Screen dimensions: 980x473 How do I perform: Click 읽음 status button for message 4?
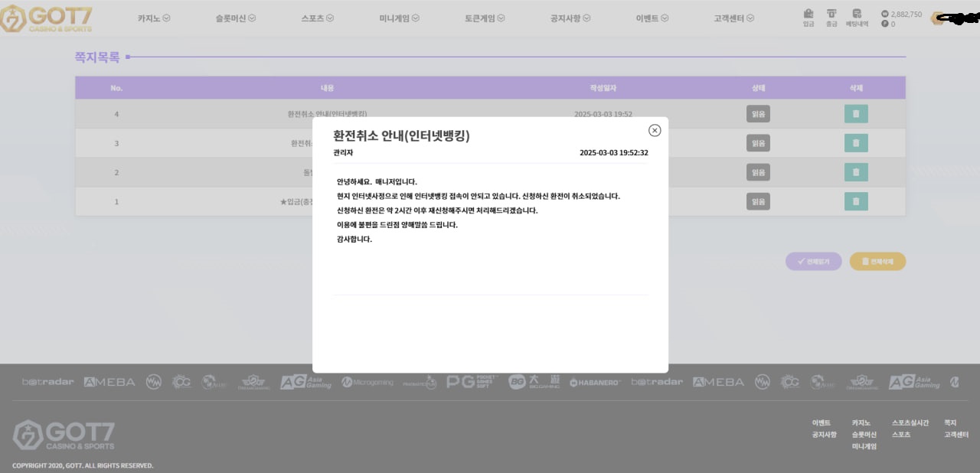[x=758, y=114]
